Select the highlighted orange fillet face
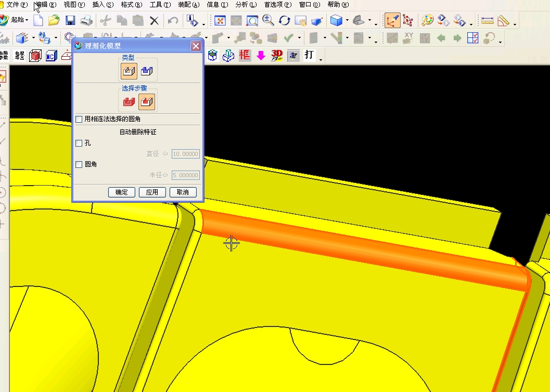The width and height of the screenshot is (550, 392). pyautogui.click(x=365, y=249)
